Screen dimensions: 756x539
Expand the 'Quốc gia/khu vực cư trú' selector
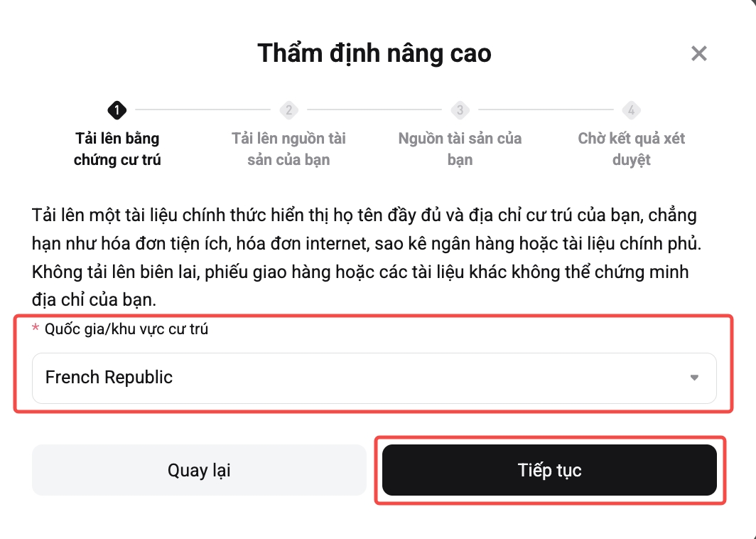[x=374, y=378]
